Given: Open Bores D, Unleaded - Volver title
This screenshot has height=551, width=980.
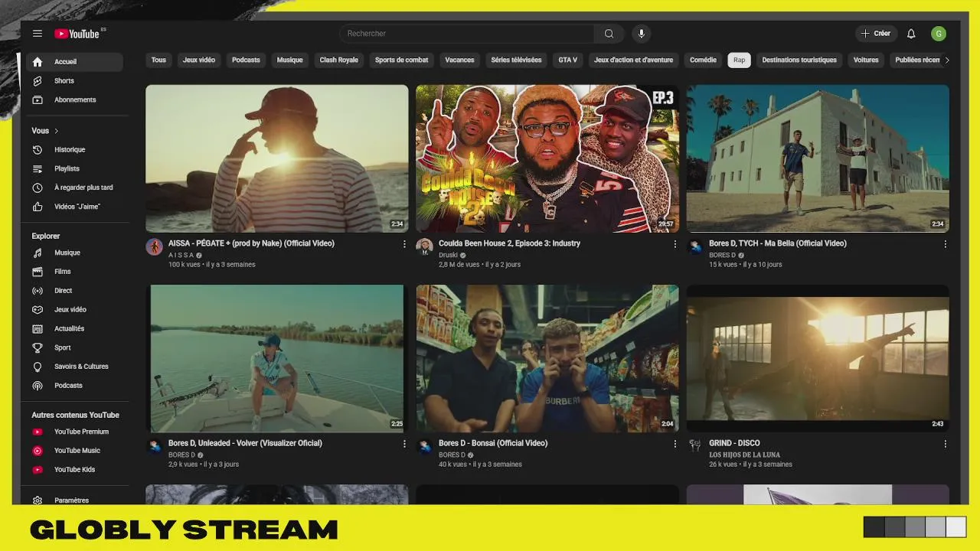Looking at the screenshot, I should click(245, 443).
